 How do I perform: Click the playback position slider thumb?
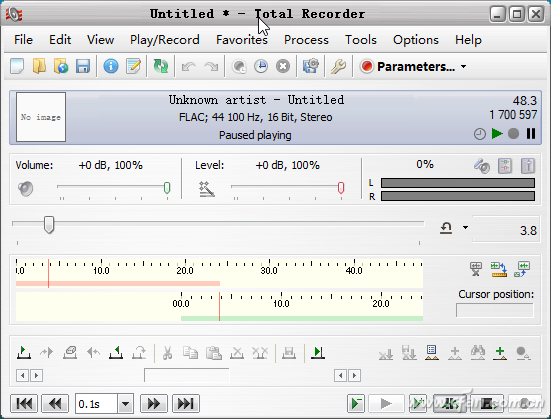click(x=49, y=225)
